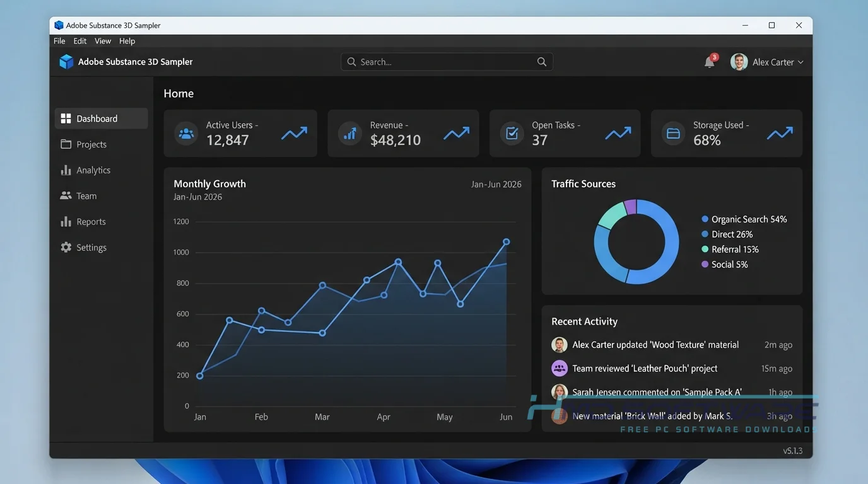Click the magnifier icon at search field's right
Viewport: 868px width, 484px height.
coord(542,62)
